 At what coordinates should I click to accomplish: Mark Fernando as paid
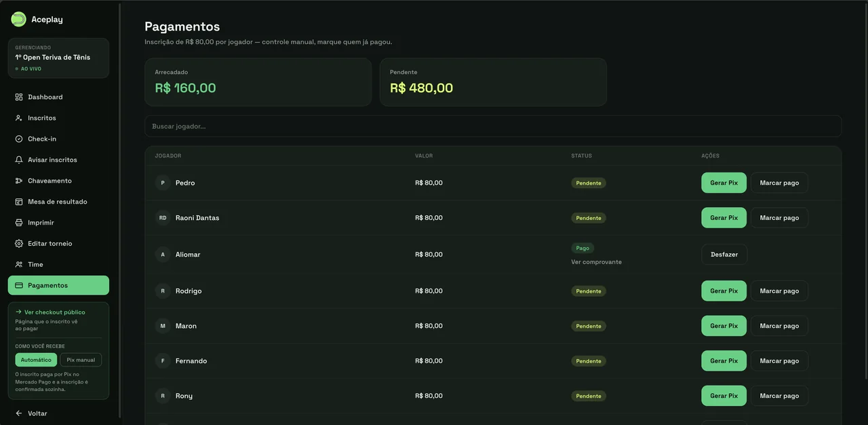[x=779, y=361]
